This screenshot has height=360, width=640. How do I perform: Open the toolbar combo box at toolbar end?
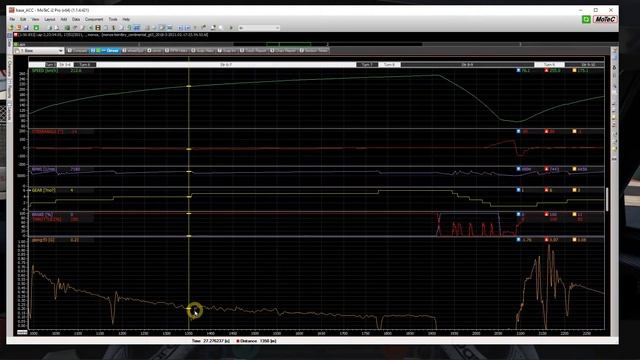(259, 28)
